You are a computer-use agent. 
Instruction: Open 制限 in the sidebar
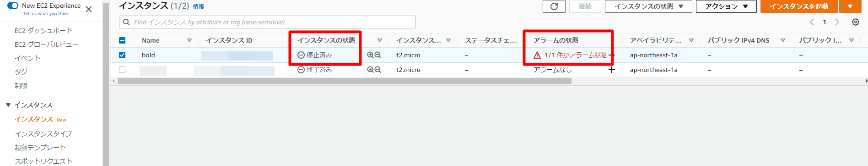coord(21,86)
